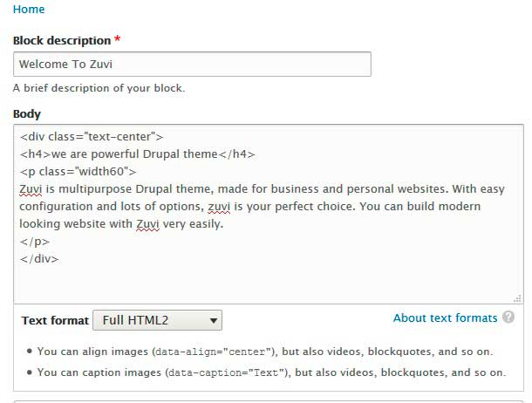This screenshot has width=532, height=403.
Task: Open the Text format dropdown
Action: click(157, 320)
